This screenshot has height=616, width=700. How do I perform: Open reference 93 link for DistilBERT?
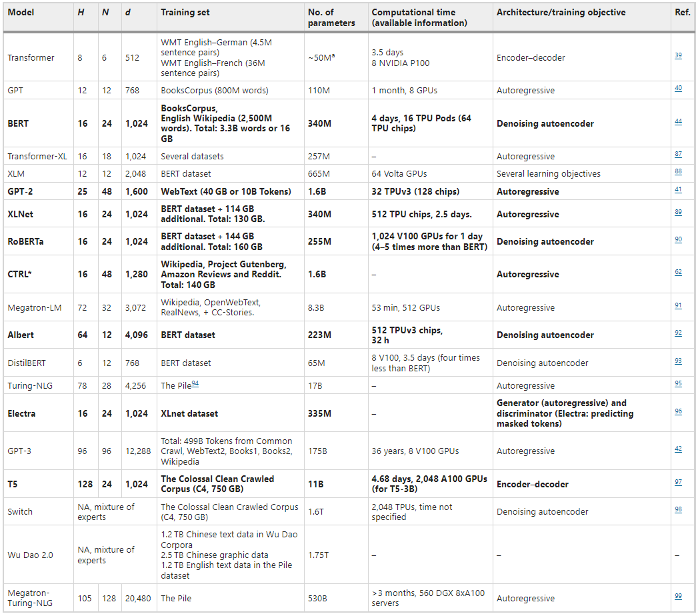coord(678,361)
